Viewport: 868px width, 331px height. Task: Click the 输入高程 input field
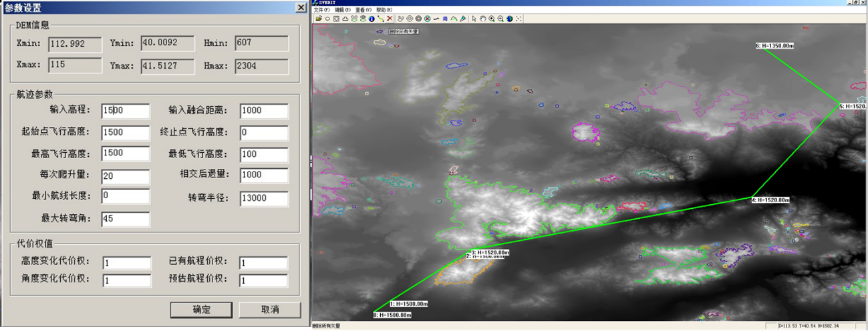click(x=126, y=110)
